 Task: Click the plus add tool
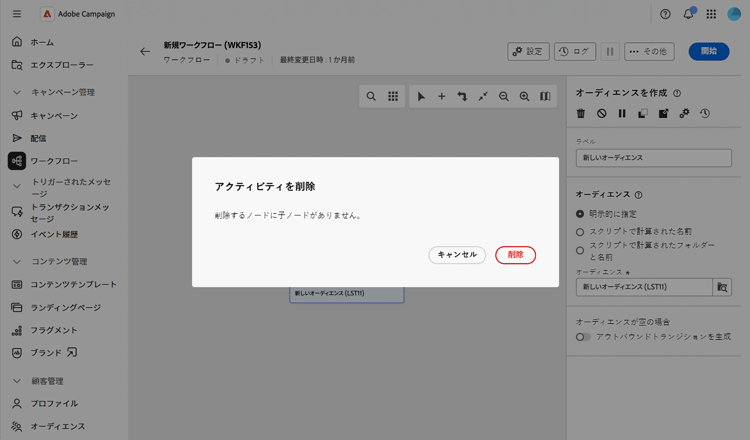[x=441, y=96]
